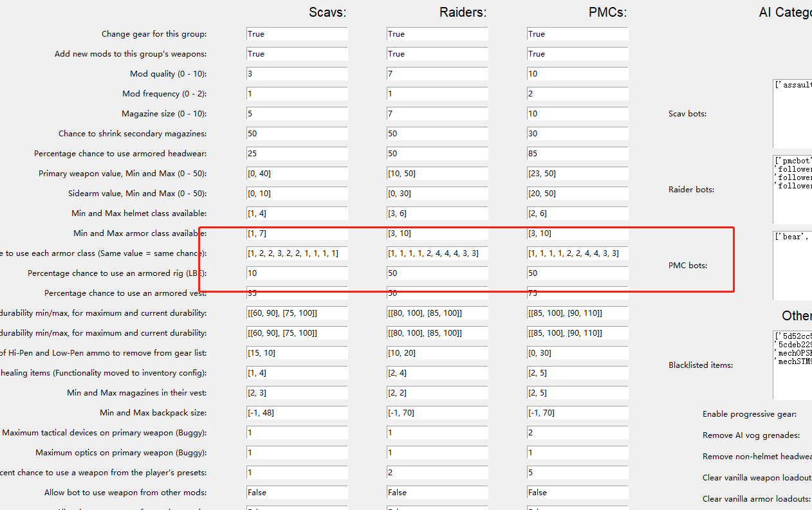Focus PMCs armored headwear percentage field
Screen dimensions: 812x510
[x=577, y=154]
